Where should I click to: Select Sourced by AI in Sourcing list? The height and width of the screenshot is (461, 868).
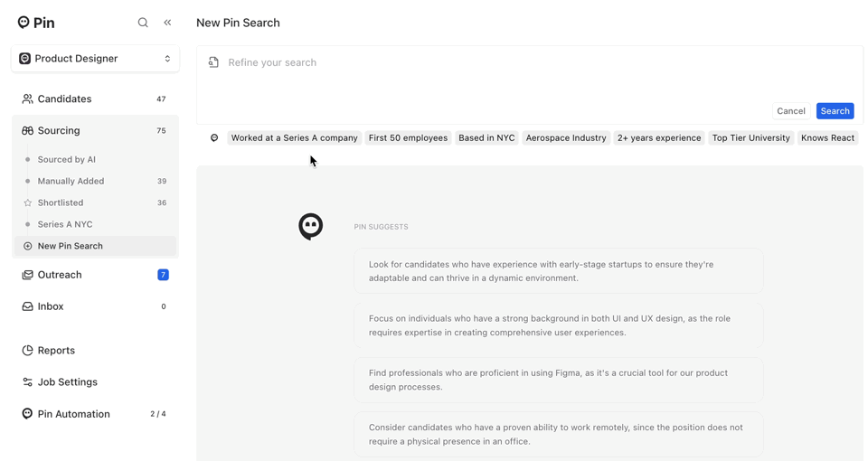67,159
